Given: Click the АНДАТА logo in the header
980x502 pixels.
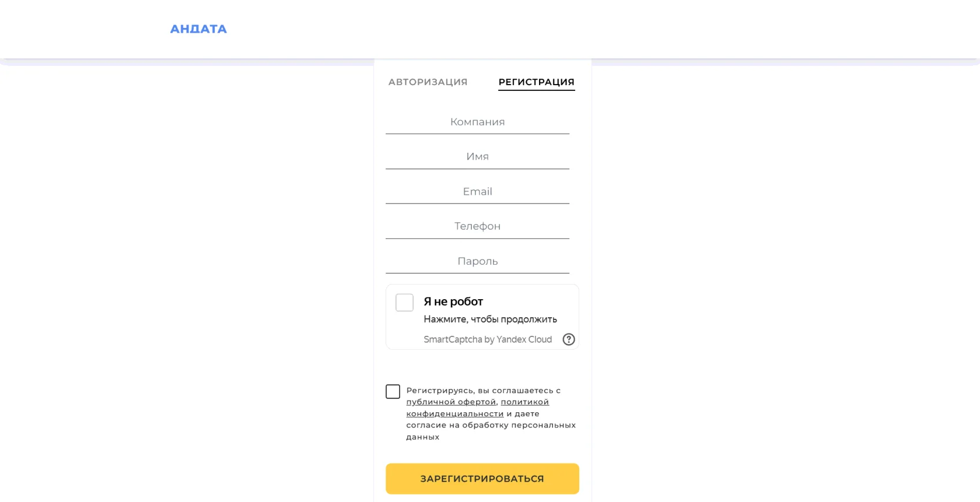Looking at the screenshot, I should tap(198, 29).
